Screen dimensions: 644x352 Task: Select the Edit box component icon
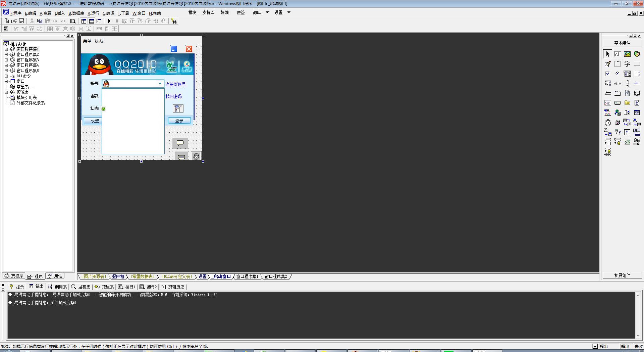point(617,54)
